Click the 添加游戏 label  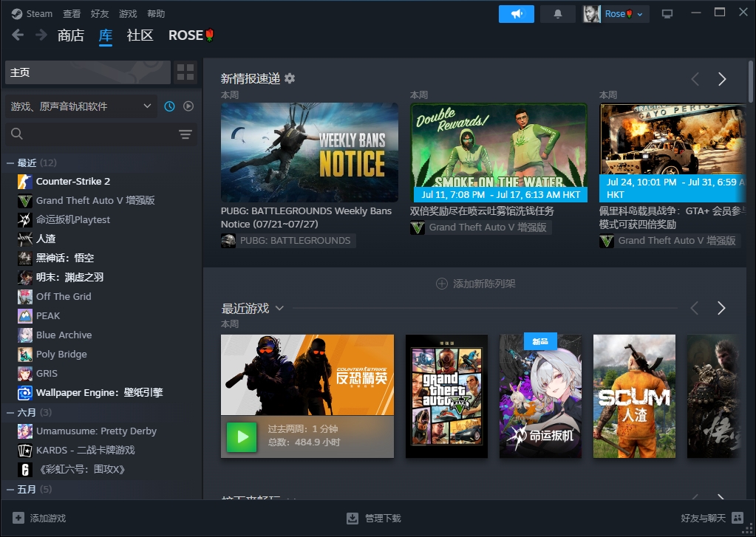48,519
